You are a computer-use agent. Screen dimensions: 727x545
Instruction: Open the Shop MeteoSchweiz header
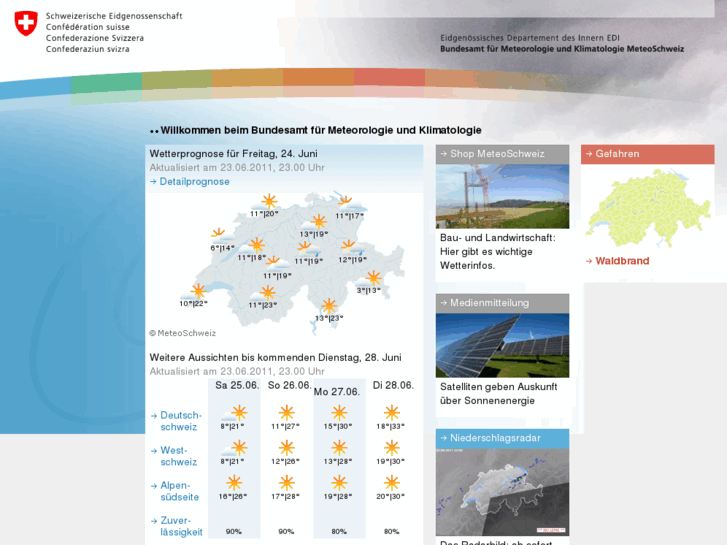(x=502, y=154)
